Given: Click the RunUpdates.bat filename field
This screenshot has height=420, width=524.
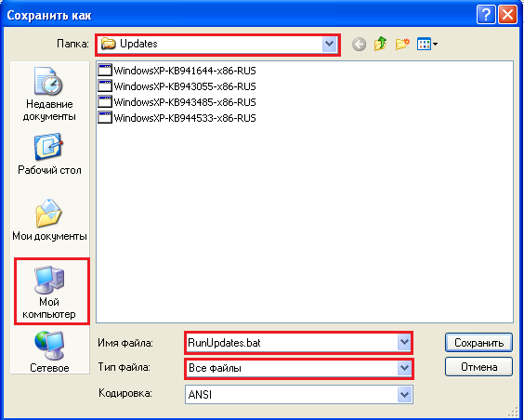Looking at the screenshot, I should tap(292, 343).
